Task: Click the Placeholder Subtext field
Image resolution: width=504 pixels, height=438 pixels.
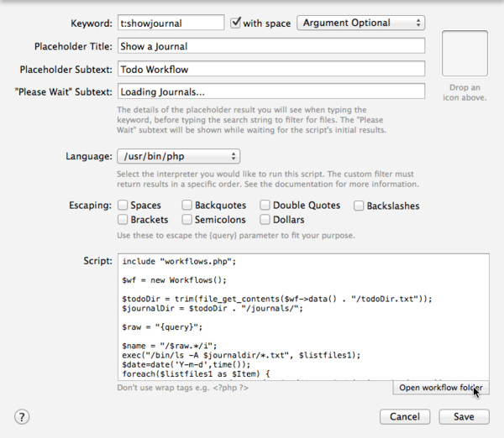Action: [x=271, y=69]
